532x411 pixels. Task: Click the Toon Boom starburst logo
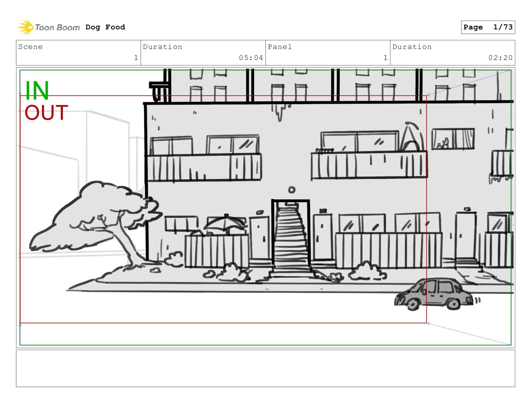pyautogui.click(x=25, y=27)
